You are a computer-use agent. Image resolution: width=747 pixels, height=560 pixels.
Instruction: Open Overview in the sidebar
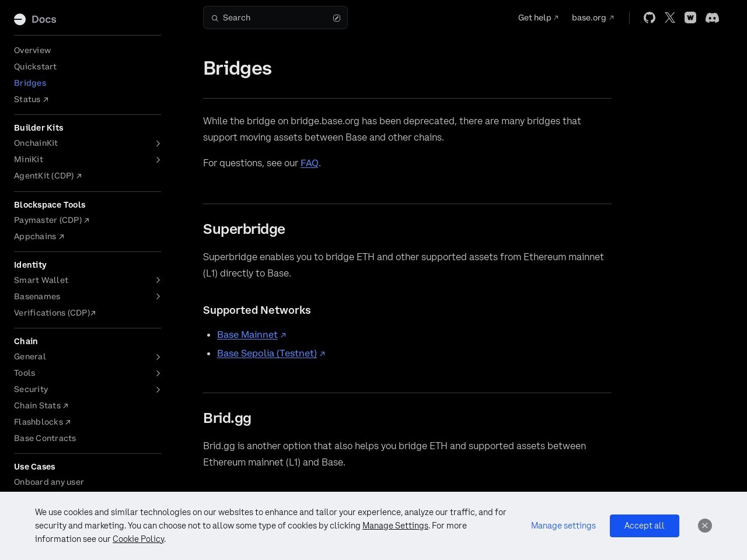tap(32, 50)
